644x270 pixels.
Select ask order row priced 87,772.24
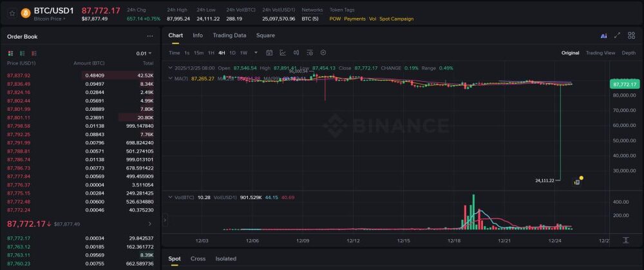80,210
